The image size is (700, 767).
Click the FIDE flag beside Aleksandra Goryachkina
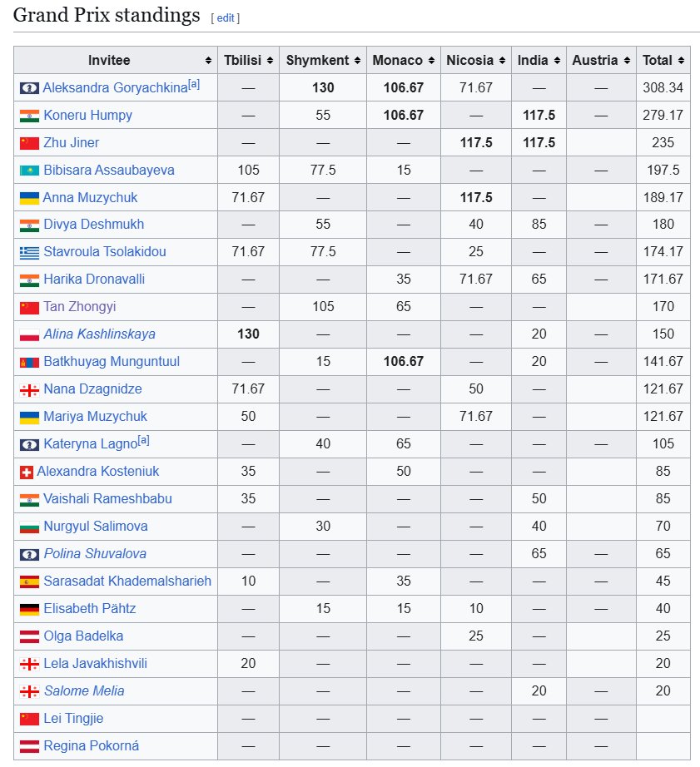[x=29, y=88]
